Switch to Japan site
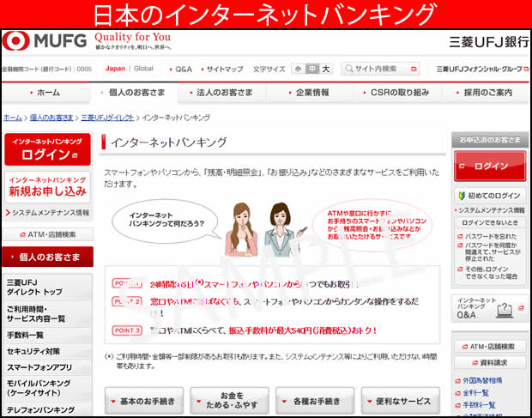 [115, 69]
